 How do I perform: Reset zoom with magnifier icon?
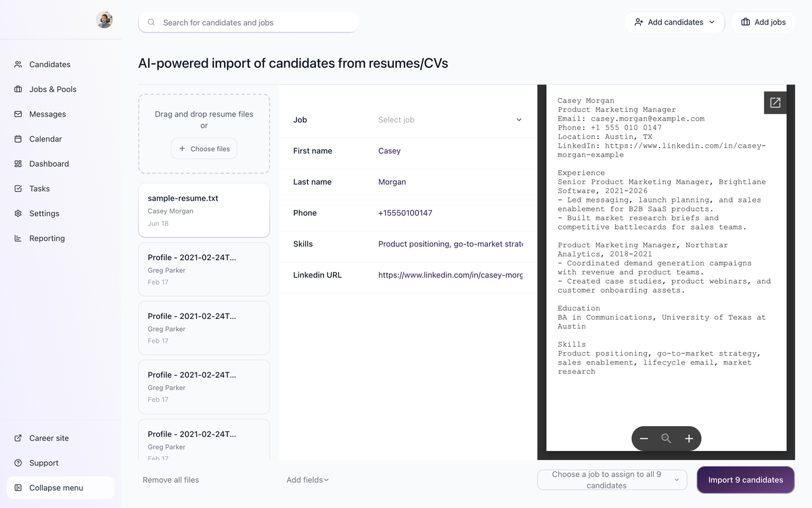pyautogui.click(x=667, y=439)
